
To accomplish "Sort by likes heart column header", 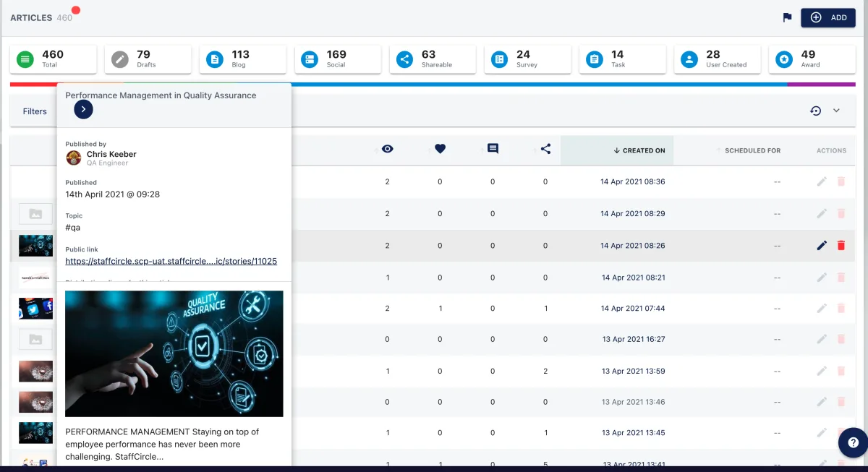I will [440, 149].
